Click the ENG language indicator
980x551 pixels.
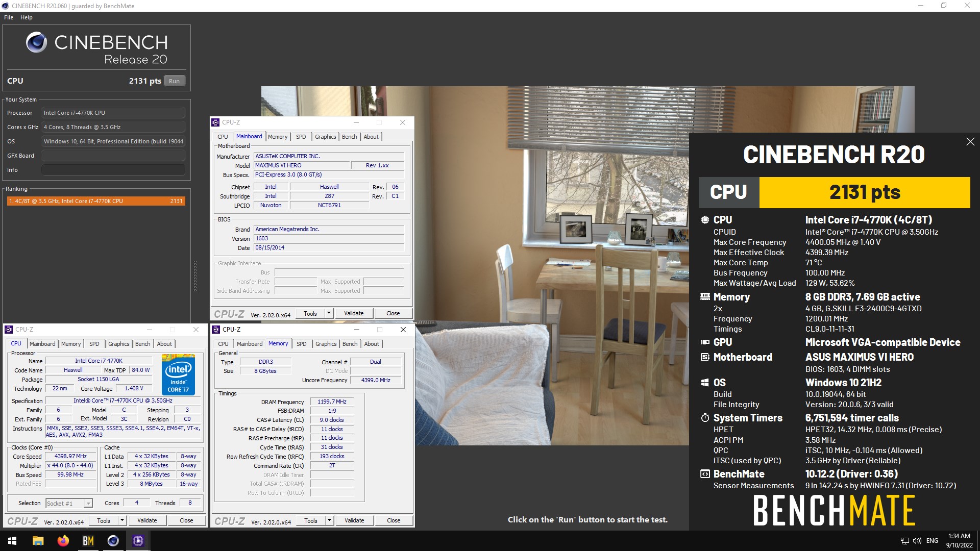pyautogui.click(x=932, y=541)
